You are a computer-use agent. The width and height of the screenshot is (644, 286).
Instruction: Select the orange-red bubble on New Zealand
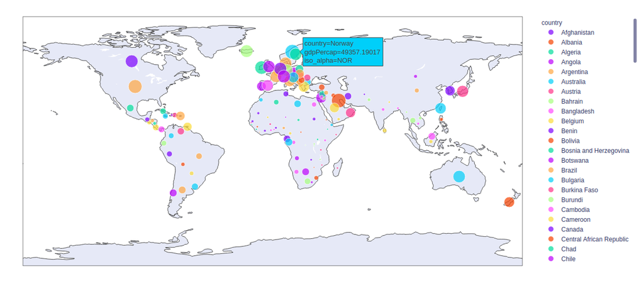tap(509, 202)
